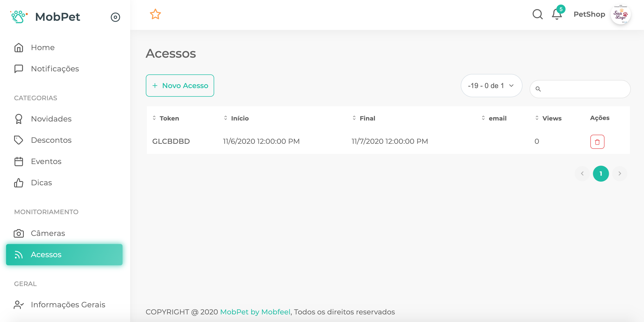Viewport: 644px width, 322px height.
Task: Go to the next pagination page arrow
Action: point(619,174)
